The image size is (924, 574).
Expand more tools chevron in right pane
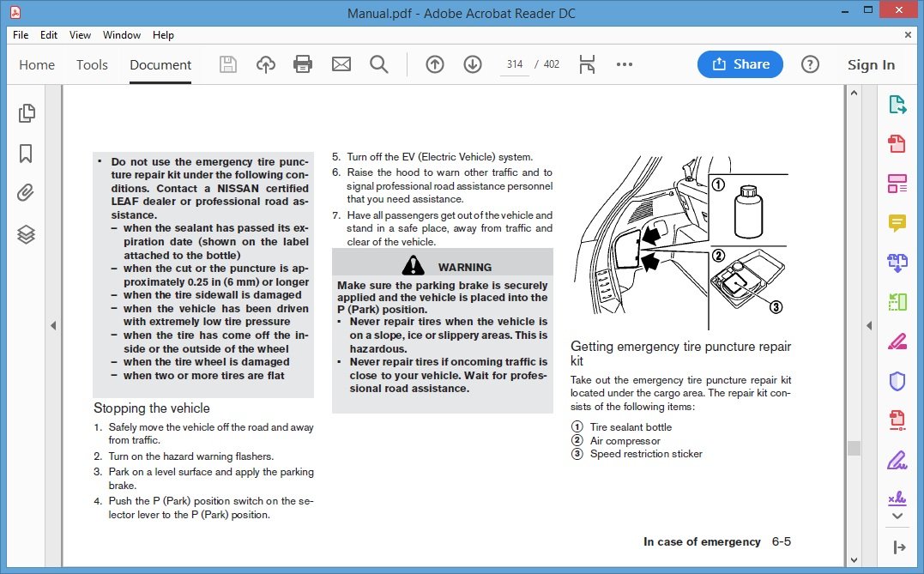point(897,517)
